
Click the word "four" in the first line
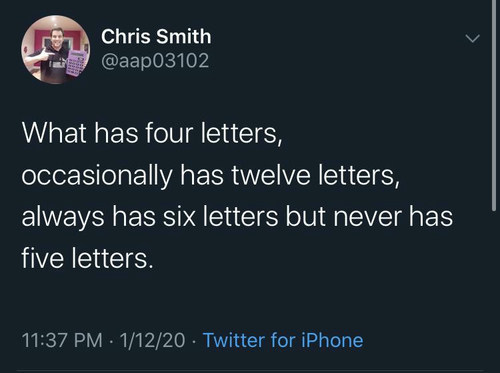[x=169, y=133]
